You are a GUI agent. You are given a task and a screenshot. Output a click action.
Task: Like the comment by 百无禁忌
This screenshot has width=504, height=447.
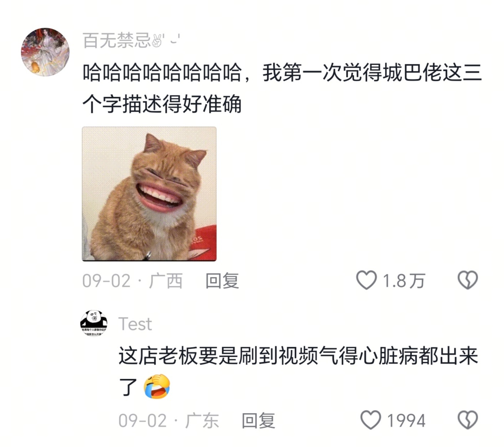click(366, 280)
